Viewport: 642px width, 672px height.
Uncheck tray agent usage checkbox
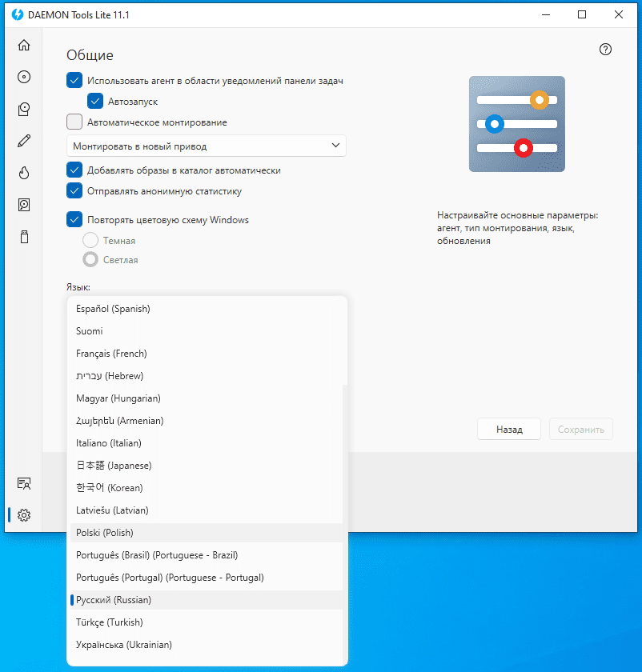74,80
